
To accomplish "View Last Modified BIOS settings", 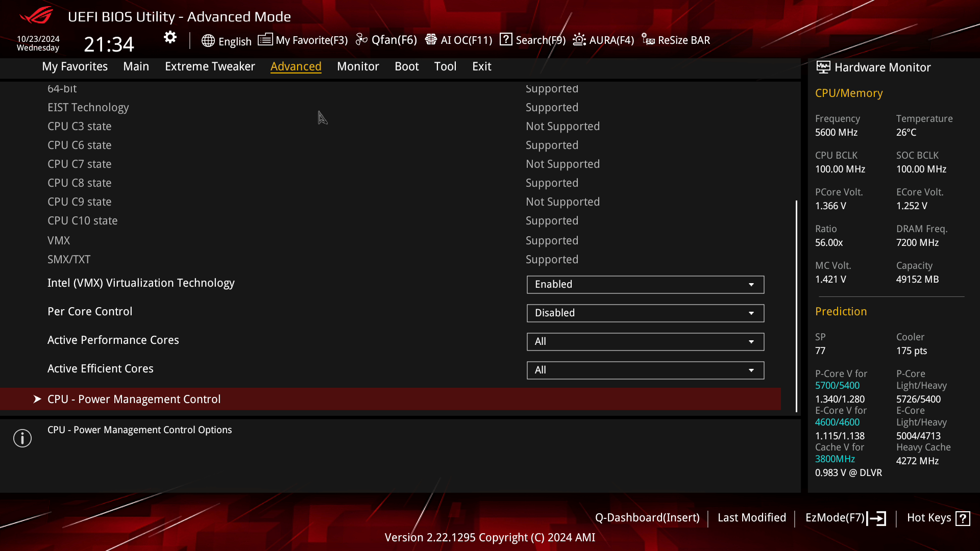I will click(x=752, y=517).
